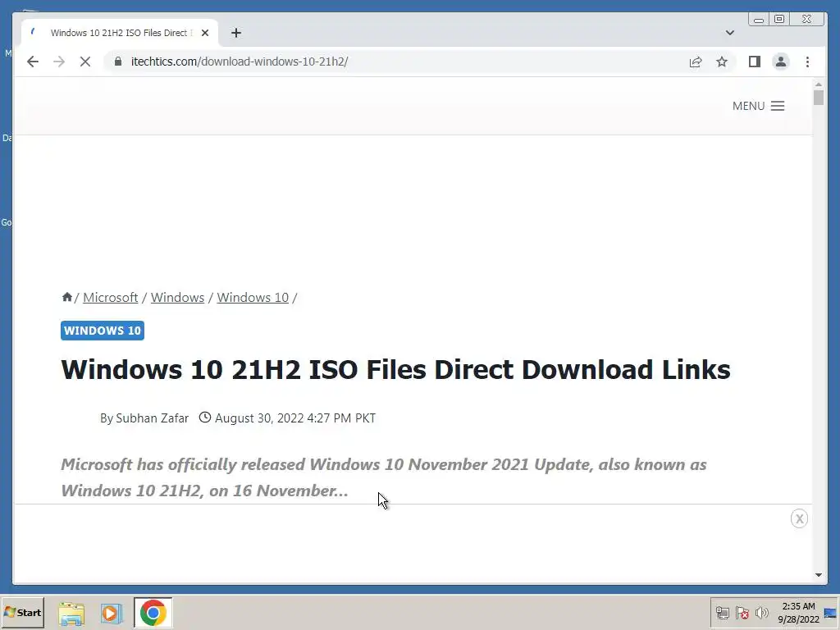Open the Windows Start menu

[22, 612]
